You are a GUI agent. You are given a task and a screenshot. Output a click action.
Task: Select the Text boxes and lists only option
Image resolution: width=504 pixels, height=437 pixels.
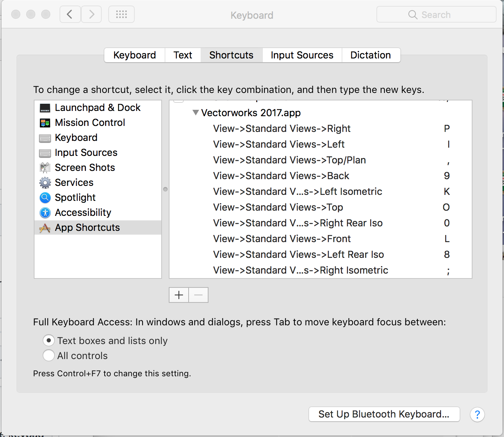(x=49, y=340)
